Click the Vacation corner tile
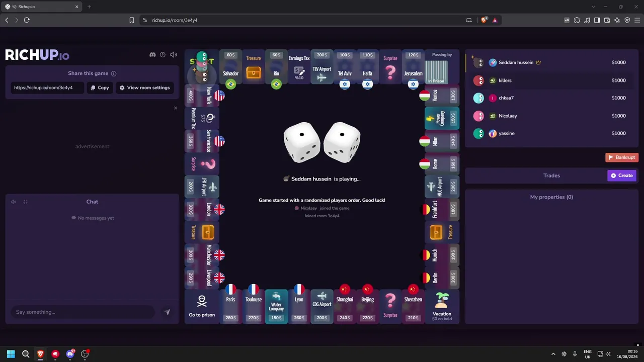Image resolution: width=644 pixels, height=362 pixels. point(442,307)
